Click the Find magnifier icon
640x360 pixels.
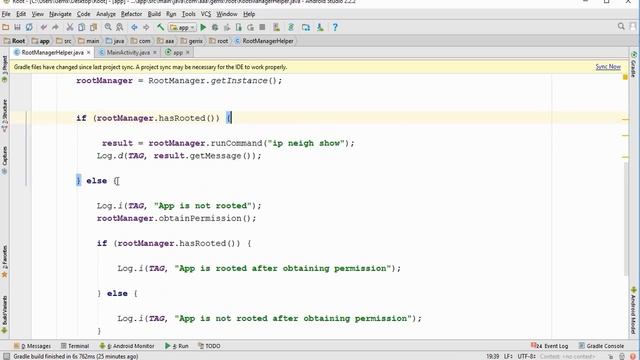tap(108, 27)
